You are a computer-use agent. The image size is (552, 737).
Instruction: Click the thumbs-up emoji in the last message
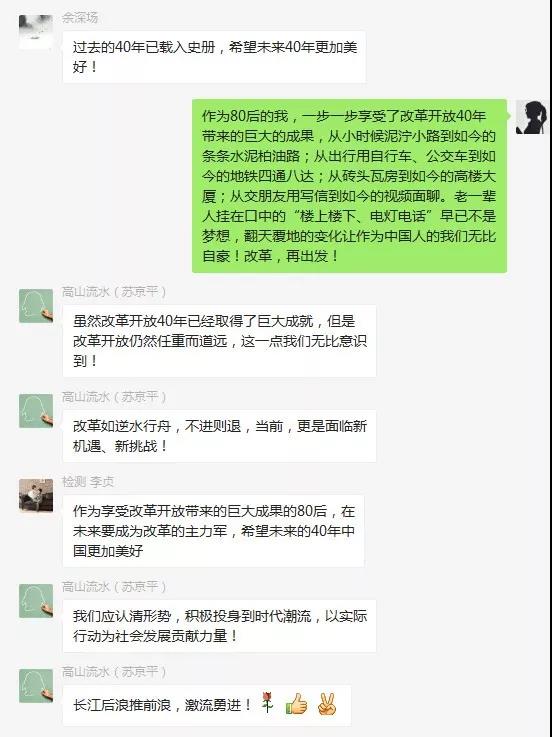coord(297,704)
